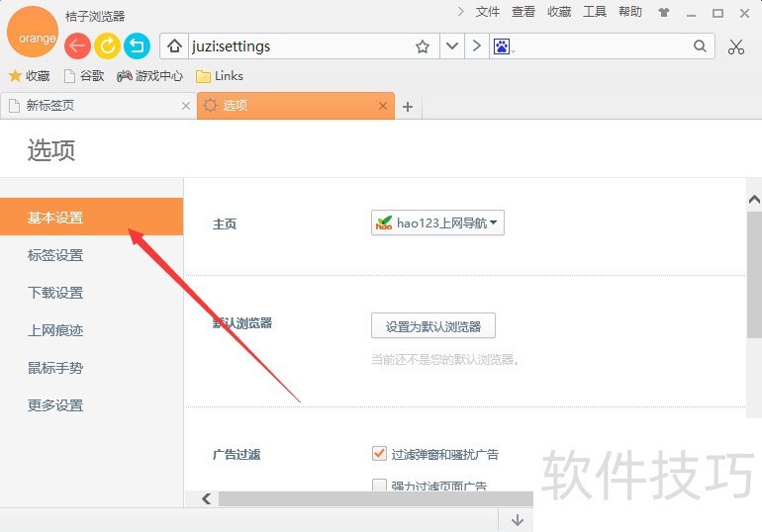Click the blue undo closed tab button
The image size is (762, 532).
(137, 46)
